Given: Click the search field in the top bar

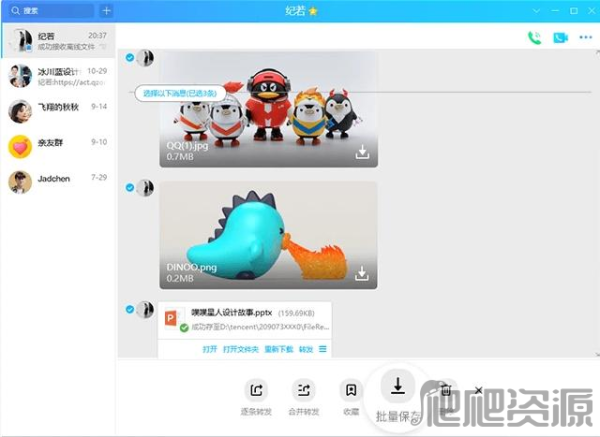Looking at the screenshot, I should tap(51, 11).
